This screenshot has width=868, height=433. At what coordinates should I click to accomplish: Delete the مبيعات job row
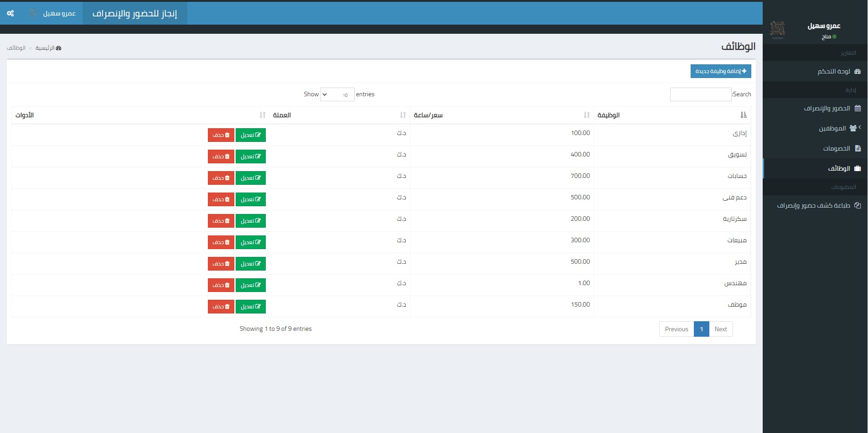tap(221, 242)
